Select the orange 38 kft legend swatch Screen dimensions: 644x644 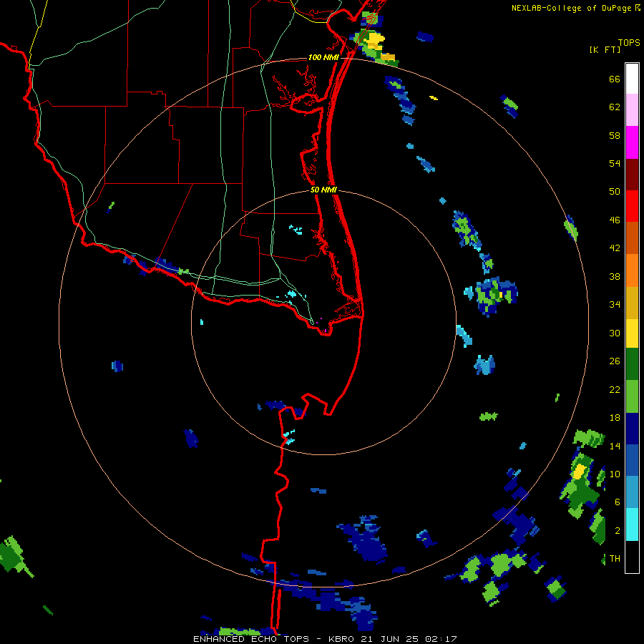[x=632, y=270]
